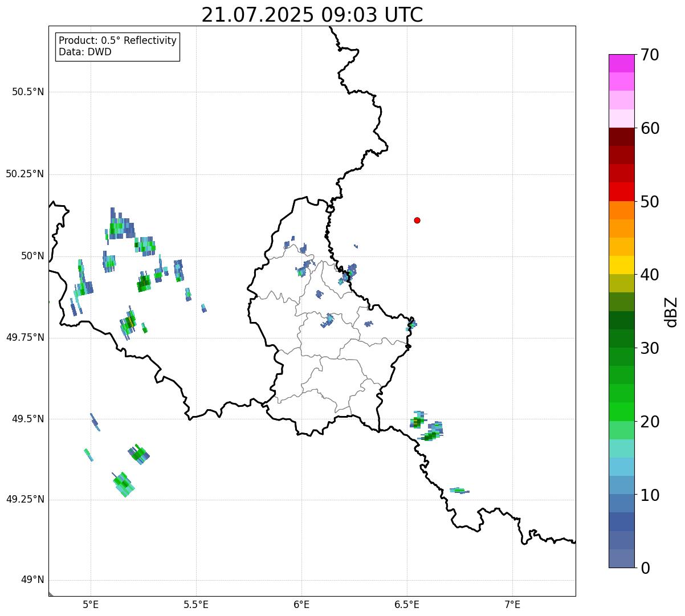Click the latitude label 49.5°N
The height and width of the screenshot is (616, 685).
[28, 419]
